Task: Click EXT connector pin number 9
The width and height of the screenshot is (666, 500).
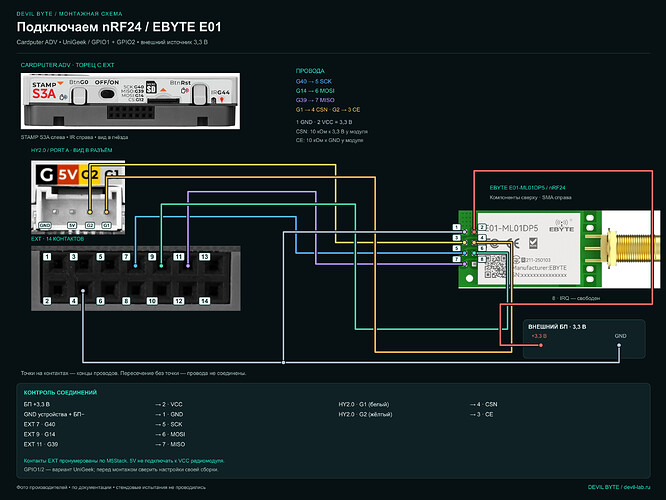Action: tap(152, 257)
